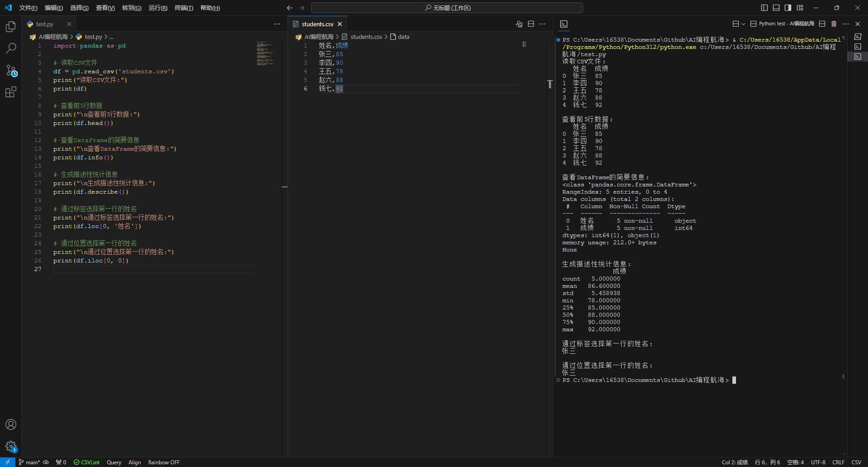Screen dimensions: 868x467
Task: Click the Align status bar button
Action: coord(135,462)
